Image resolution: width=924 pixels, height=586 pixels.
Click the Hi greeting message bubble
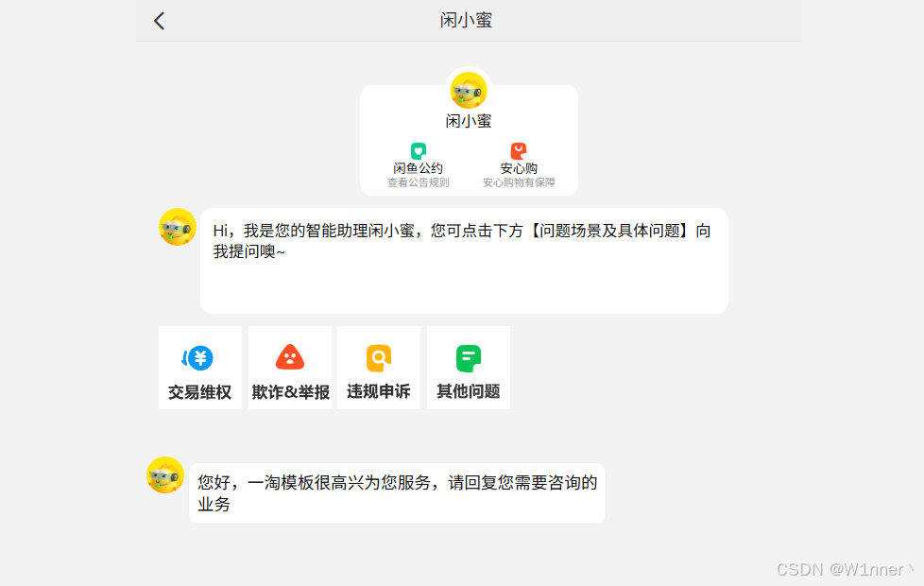click(464, 261)
